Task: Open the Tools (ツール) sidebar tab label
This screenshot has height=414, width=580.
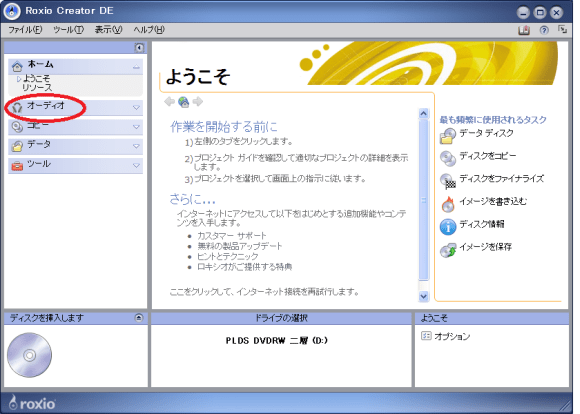Action: pyautogui.click(x=39, y=164)
